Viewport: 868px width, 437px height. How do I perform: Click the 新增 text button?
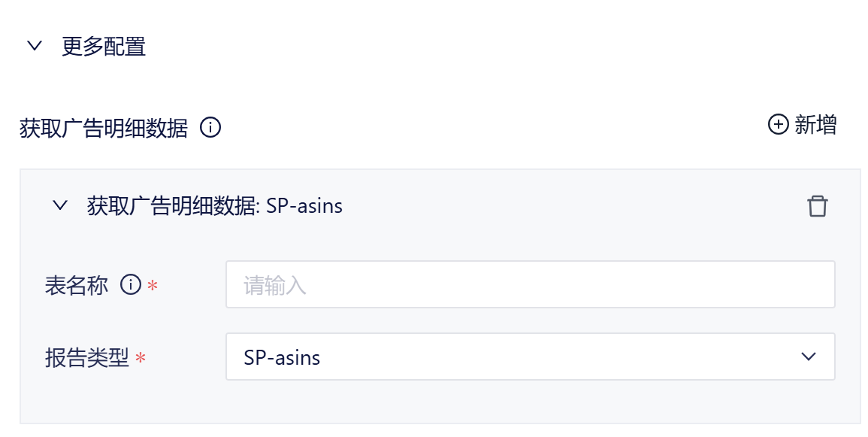(815, 125)
